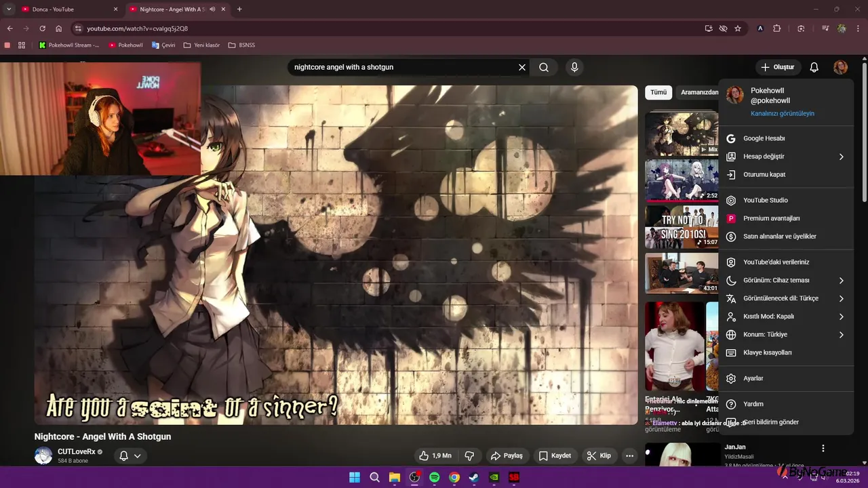This screenshot has height=488, width=868.
Task: Open Spotify from the taskbar
Action: point(434,477)
